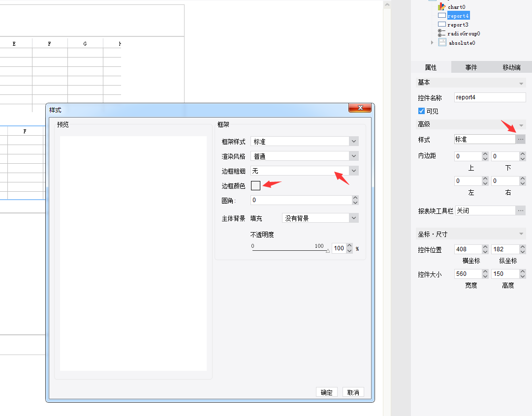Screen dimensions: 532x416
Task: Collapse the 基本 section
Action: pos(521,83)
